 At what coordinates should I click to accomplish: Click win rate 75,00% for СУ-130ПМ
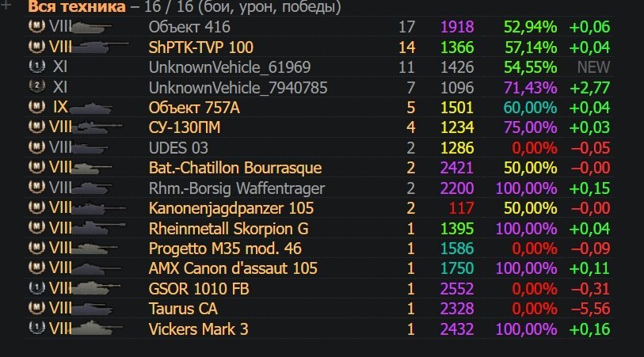pyautogui.click(x=531, y=127)
